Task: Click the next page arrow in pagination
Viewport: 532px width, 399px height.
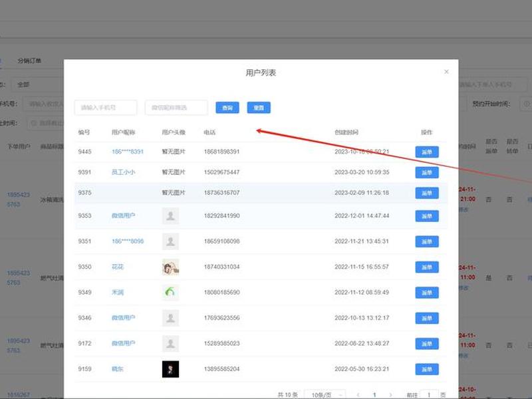Action: (x=390, y=395)
